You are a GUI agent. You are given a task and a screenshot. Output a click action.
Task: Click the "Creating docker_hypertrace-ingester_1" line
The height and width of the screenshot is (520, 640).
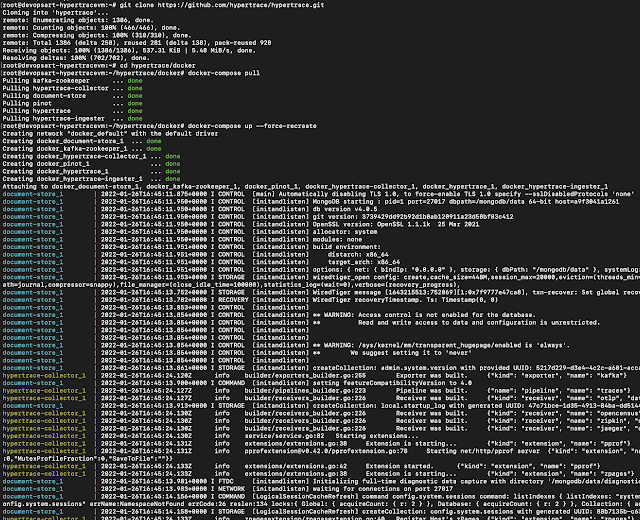pyautogui.click(x=91, y=179)
